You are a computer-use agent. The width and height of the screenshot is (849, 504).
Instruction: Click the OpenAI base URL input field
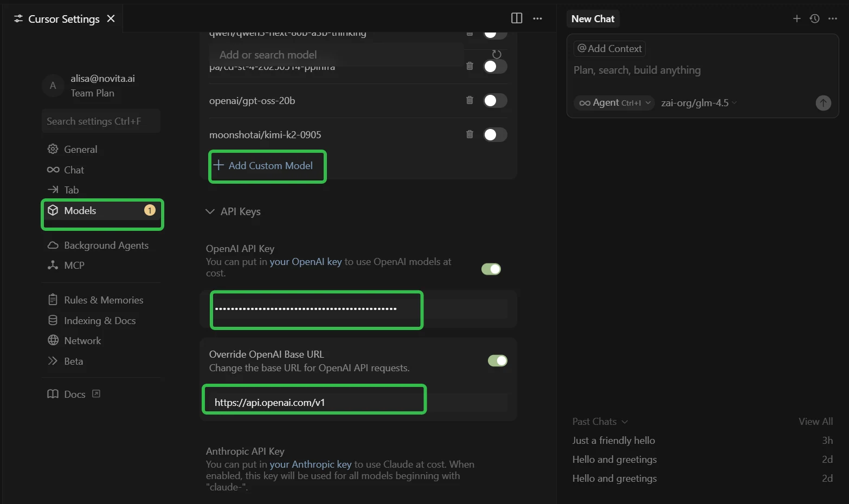point(358,402)
